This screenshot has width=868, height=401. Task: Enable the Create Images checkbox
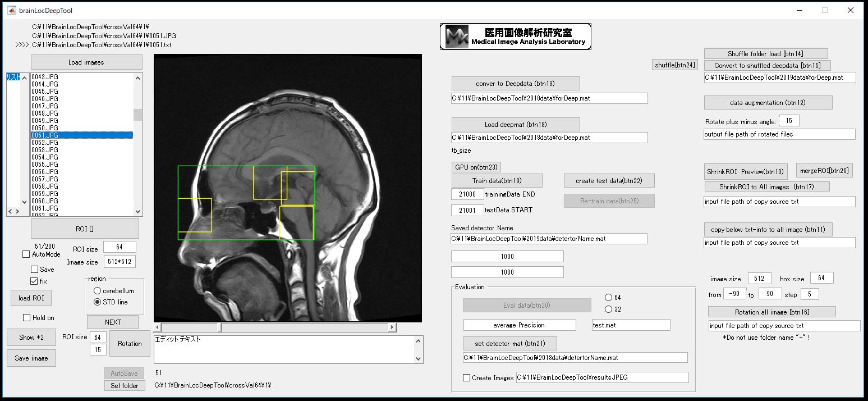coord(466,378)
